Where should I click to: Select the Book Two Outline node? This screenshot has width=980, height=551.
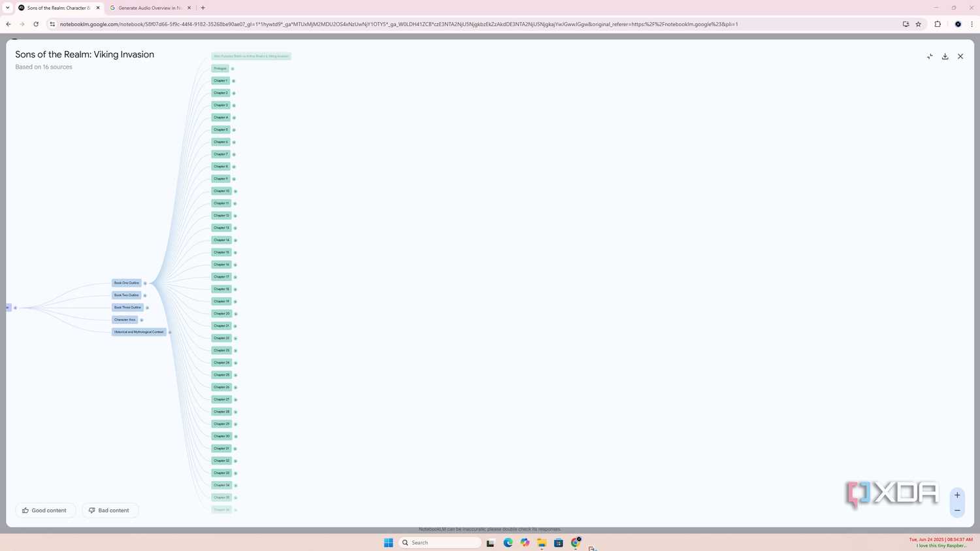tap(127, 295)
